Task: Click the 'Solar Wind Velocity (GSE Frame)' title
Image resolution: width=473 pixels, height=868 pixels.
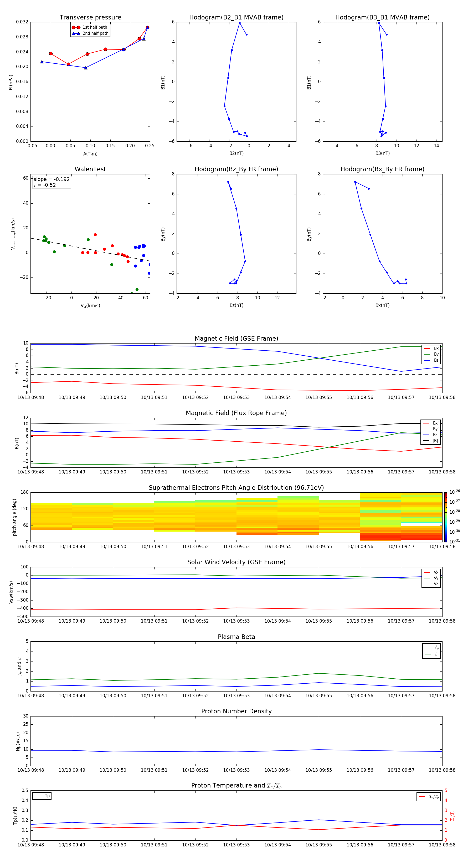Action: (x=236, y=562)
